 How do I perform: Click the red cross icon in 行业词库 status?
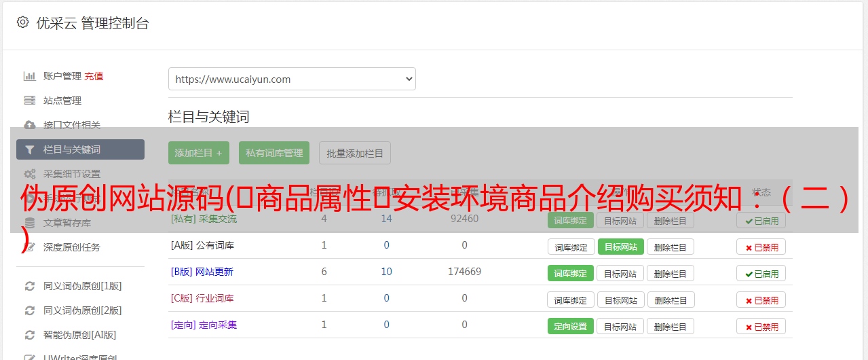point(749,300)
